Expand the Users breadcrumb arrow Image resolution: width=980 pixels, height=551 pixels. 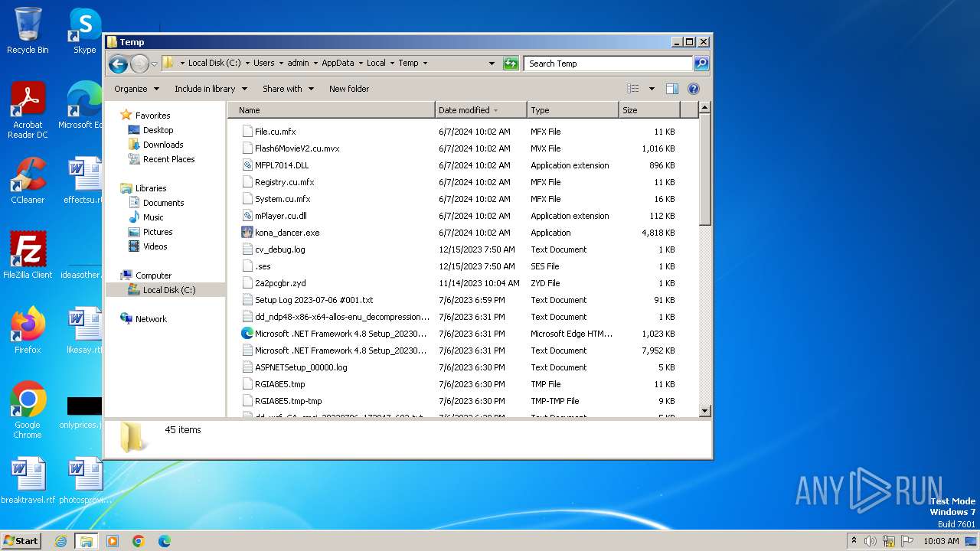(281, 64)
